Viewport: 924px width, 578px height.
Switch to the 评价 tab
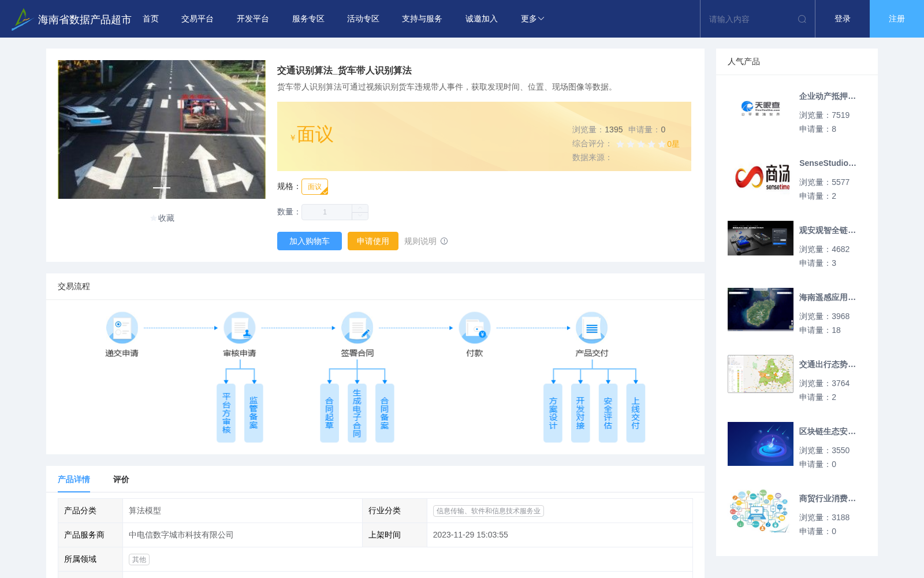pos(121,479)
